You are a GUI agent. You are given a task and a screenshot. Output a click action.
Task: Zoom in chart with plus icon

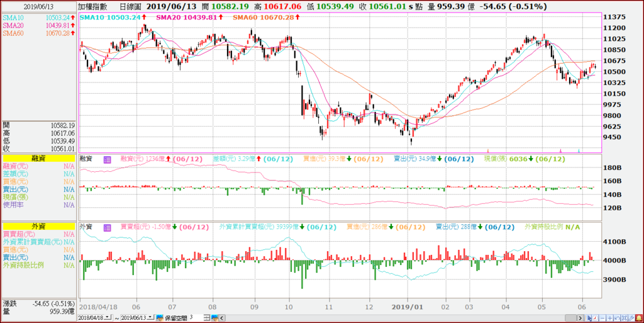(610, 318)
